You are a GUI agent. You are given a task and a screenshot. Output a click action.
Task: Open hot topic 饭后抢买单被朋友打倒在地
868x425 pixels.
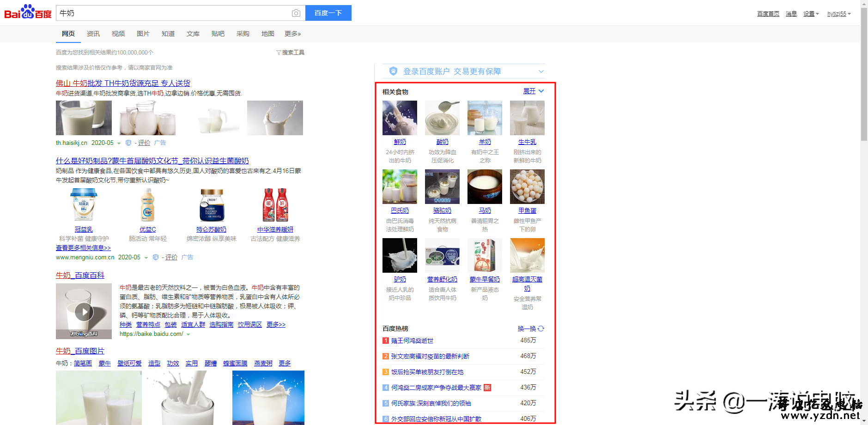[427, 372]
